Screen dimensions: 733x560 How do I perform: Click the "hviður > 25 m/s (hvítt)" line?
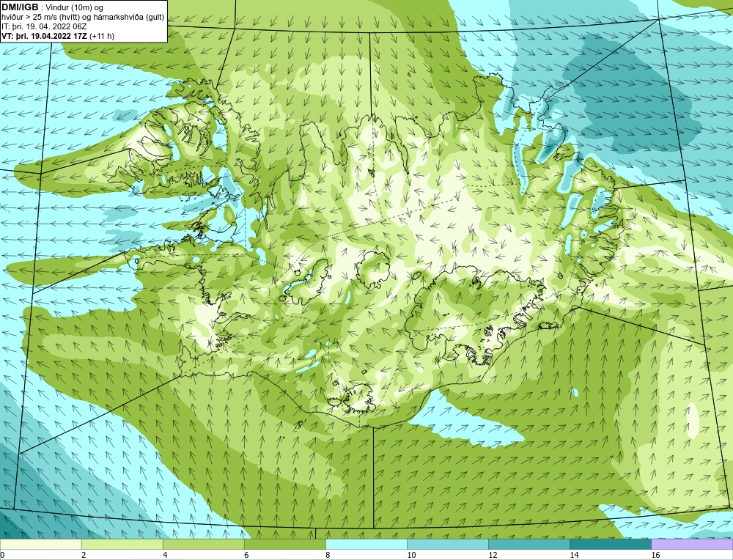(39, 18)
